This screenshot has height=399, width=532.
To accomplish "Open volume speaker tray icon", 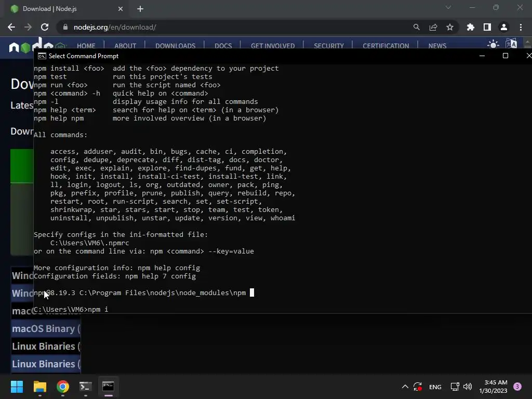I will (468, 387).
